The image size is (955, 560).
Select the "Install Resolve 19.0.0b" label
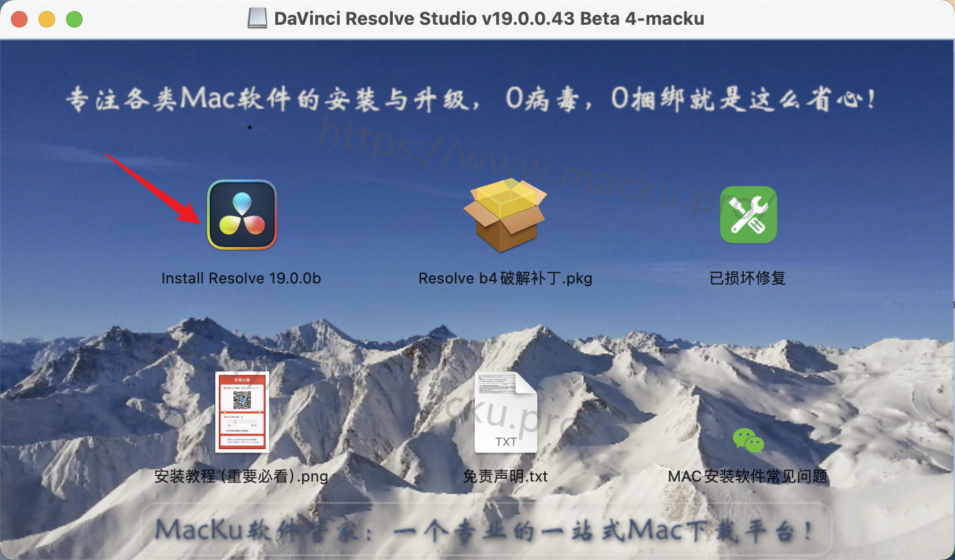tap(241, 279)
